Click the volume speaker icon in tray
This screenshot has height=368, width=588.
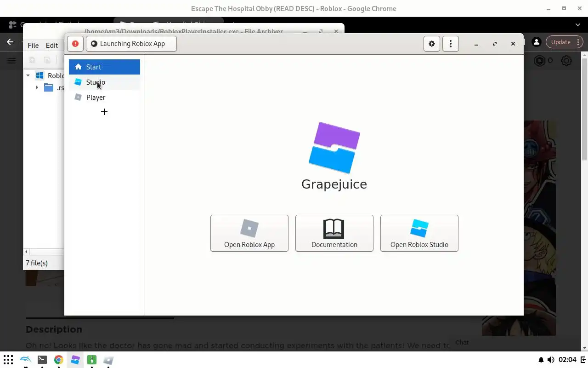coord(551,360)
